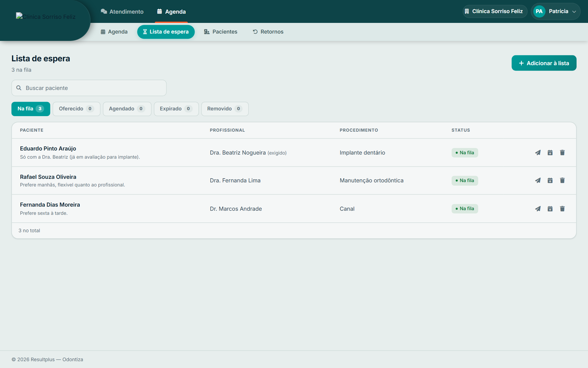Click the PROFISSIONAL column header

point(227,130)
